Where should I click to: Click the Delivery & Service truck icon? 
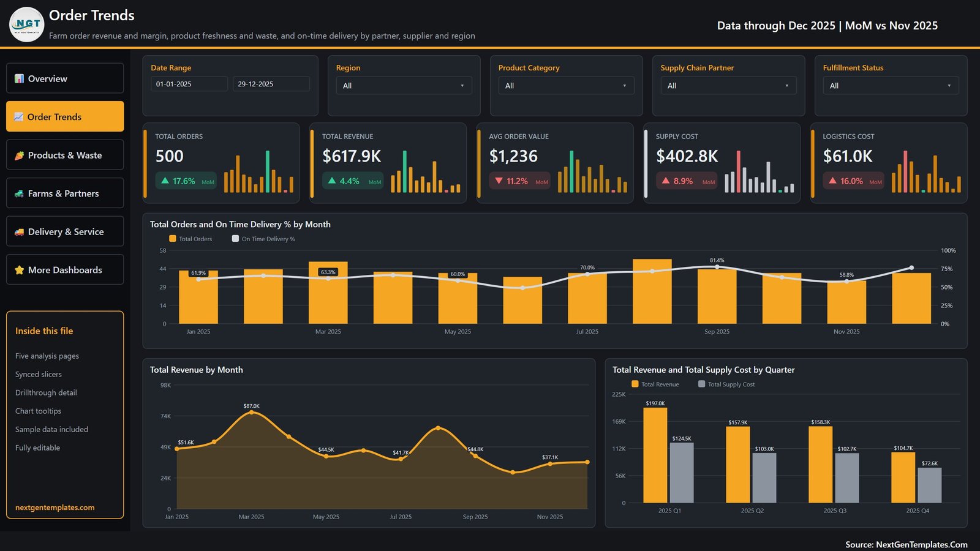(x=19, y=231)
